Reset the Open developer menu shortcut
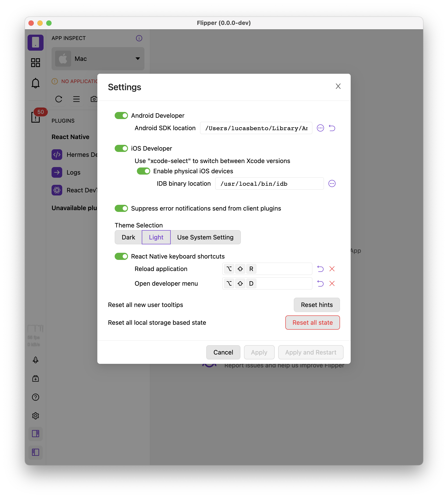 (320, 283)
